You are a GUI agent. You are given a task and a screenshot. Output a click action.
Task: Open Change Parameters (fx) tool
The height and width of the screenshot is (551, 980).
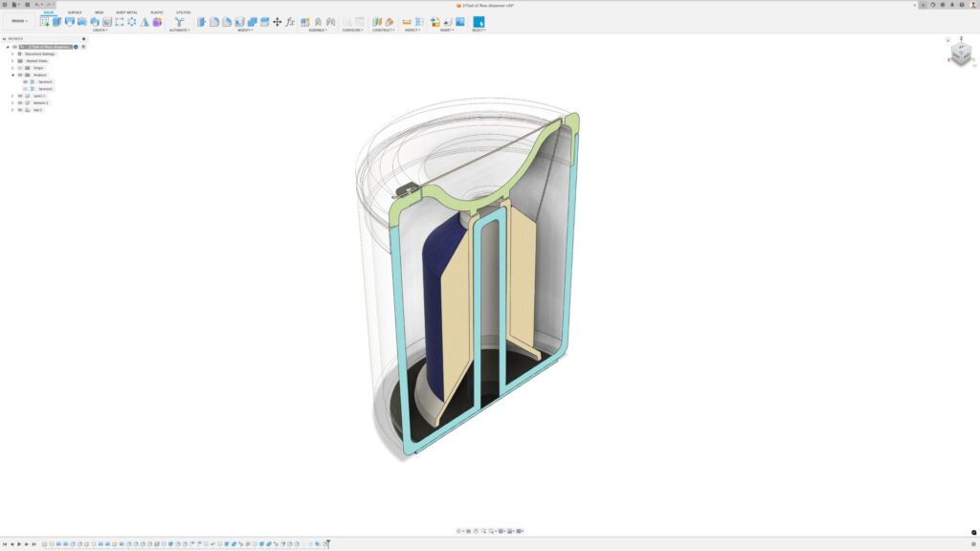(290, 21)
